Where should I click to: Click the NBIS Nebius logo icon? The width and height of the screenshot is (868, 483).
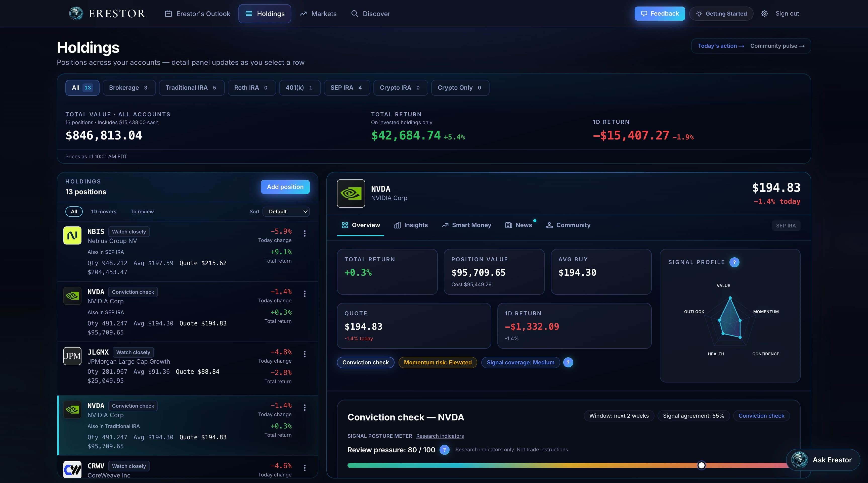72,235
